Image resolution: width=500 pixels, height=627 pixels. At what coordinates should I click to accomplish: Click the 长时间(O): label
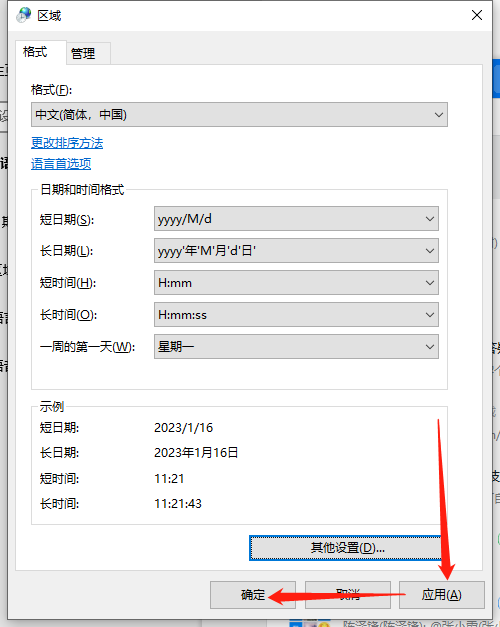tap(68, 315)
